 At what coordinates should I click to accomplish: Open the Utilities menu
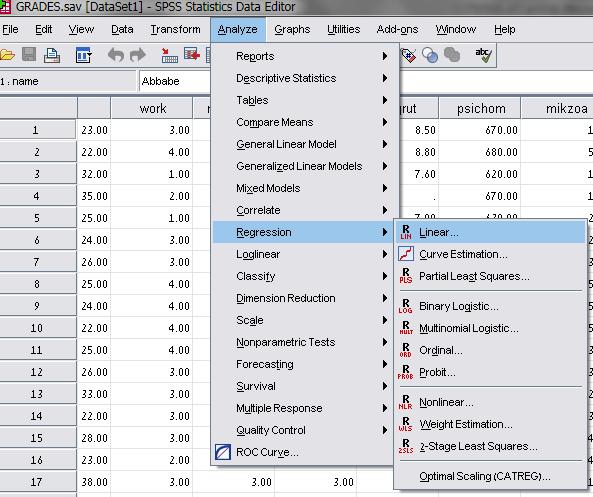[x=343, y=30]
